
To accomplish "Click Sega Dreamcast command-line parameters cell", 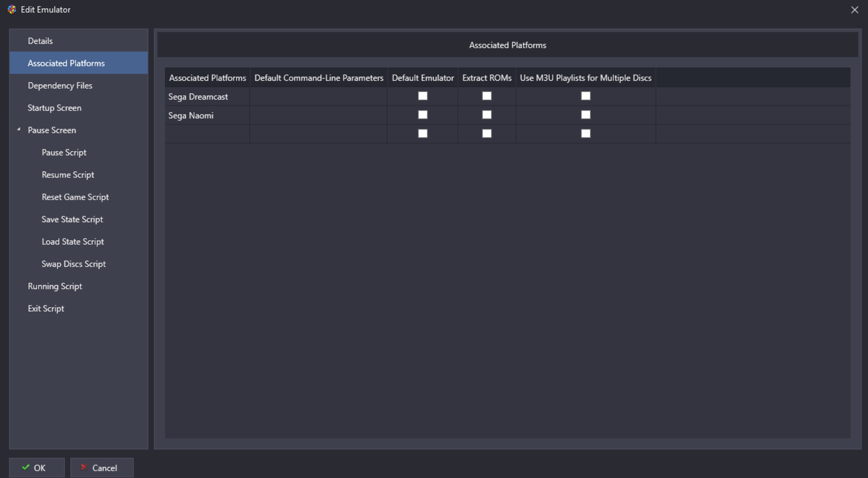I will point(318,97).
